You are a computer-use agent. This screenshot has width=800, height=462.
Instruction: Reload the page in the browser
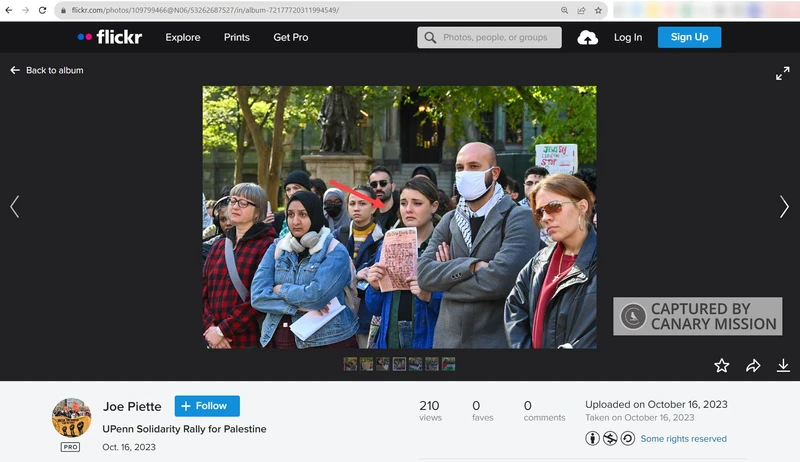42,10
